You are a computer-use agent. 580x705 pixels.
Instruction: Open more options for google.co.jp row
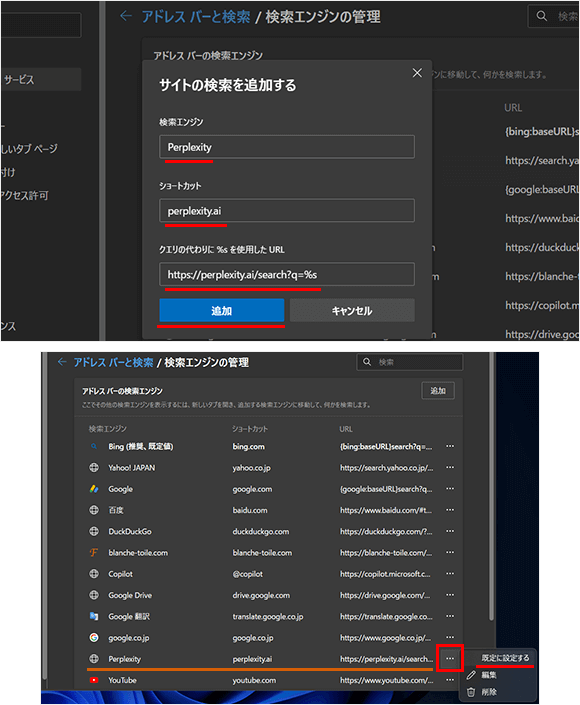(450, 637)
